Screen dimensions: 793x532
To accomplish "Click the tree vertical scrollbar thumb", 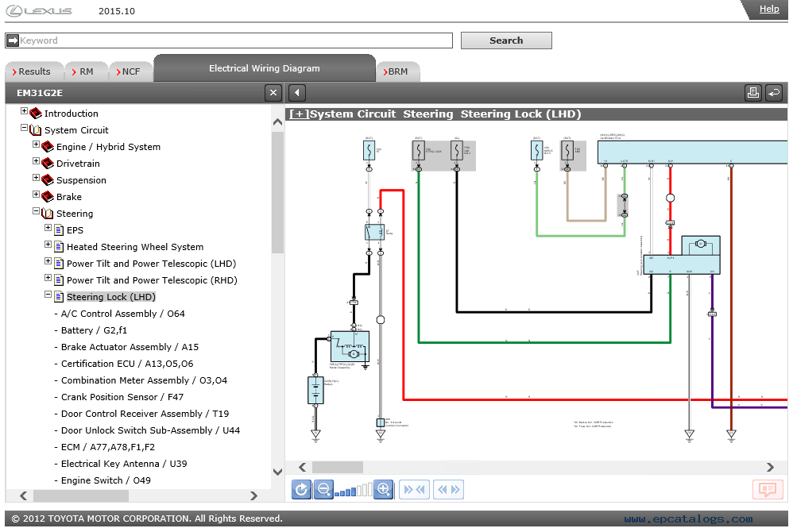I will click(x=277, y=192).
